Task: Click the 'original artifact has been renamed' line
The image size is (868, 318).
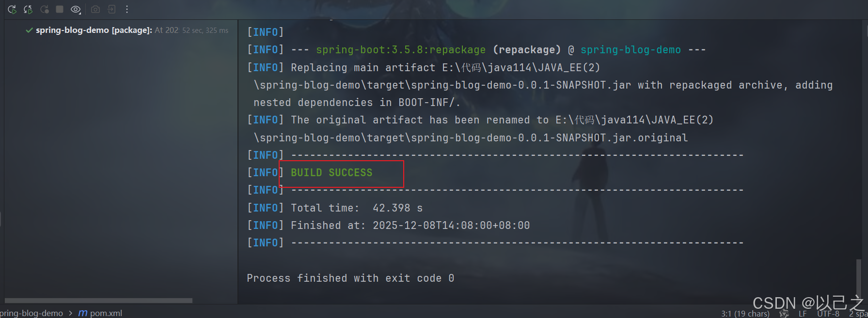Action: coord(502,120)
